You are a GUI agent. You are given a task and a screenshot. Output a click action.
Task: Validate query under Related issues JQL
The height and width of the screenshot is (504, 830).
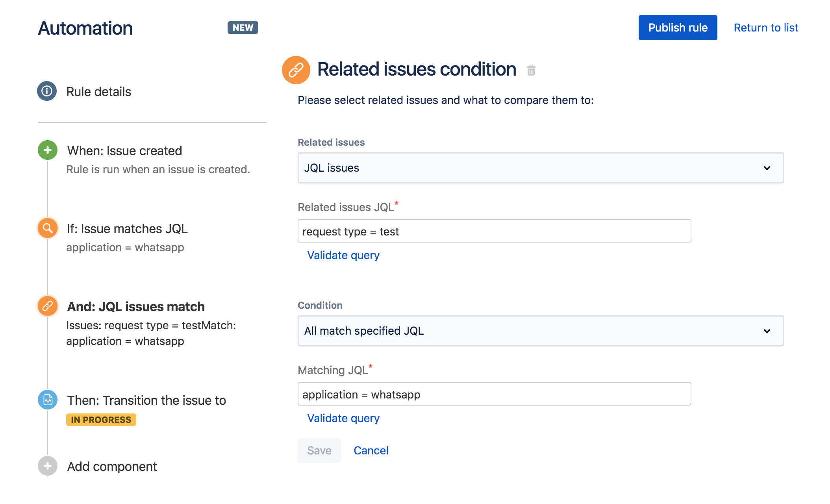[343, 255]
